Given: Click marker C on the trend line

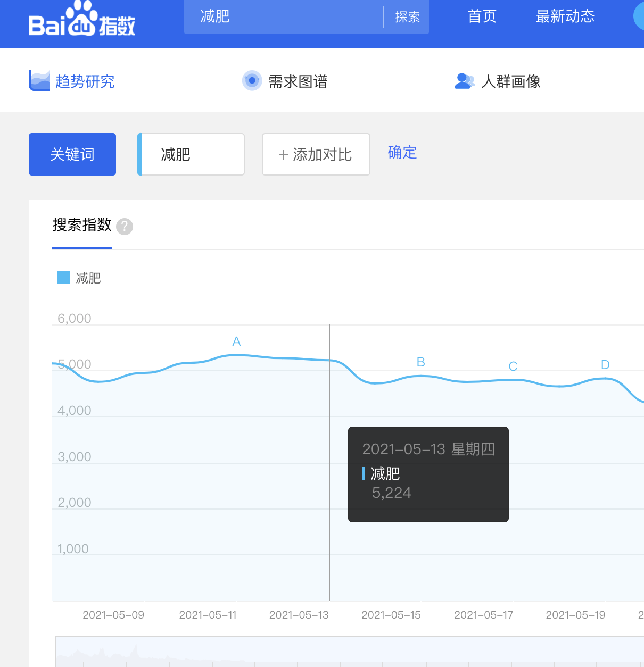Looking at the screenshot, I should point(513,366).
